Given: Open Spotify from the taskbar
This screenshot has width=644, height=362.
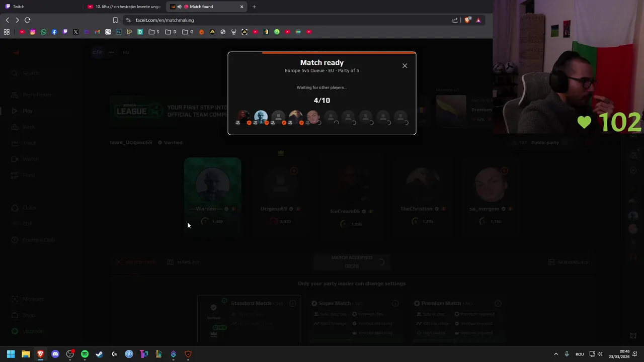Looking at the screenshot, I should [85, 354].
